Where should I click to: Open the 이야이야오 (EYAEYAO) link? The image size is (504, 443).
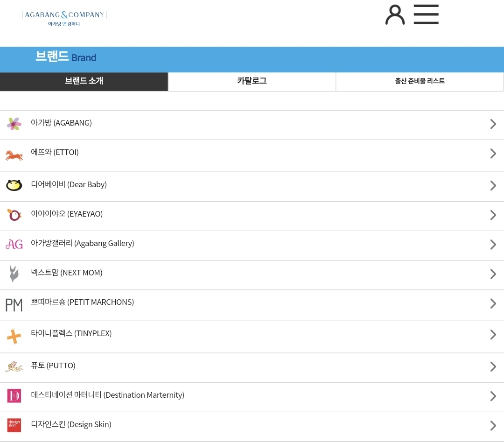click(67, 214)
